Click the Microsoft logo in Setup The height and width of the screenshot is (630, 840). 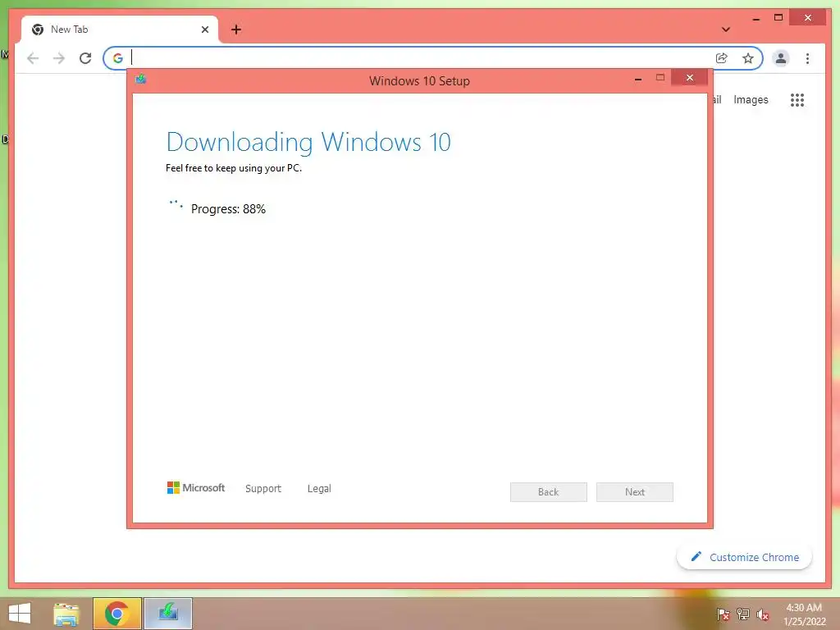(196, 487)
